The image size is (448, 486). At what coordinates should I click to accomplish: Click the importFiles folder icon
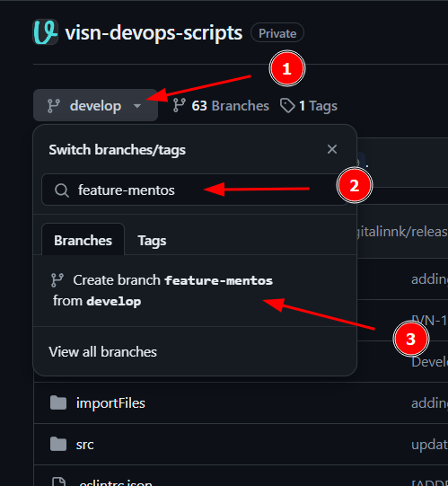(x=58, y=402)
